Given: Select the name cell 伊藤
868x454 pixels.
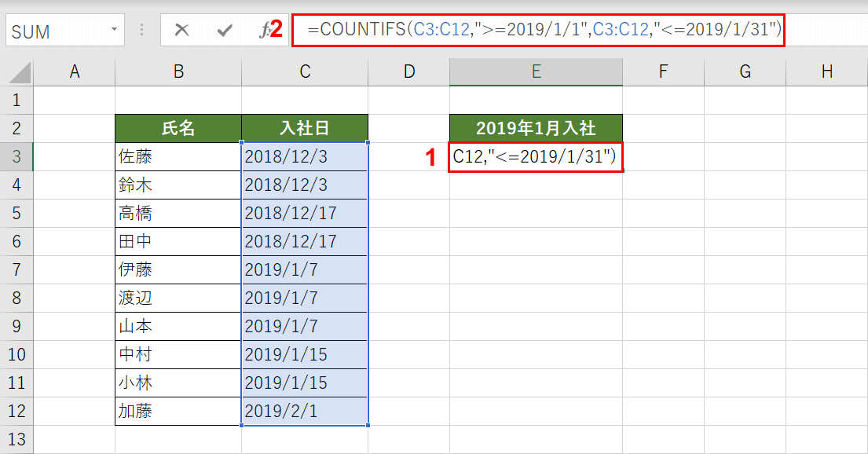Looking at the screenshot, I should pos(178,269).
